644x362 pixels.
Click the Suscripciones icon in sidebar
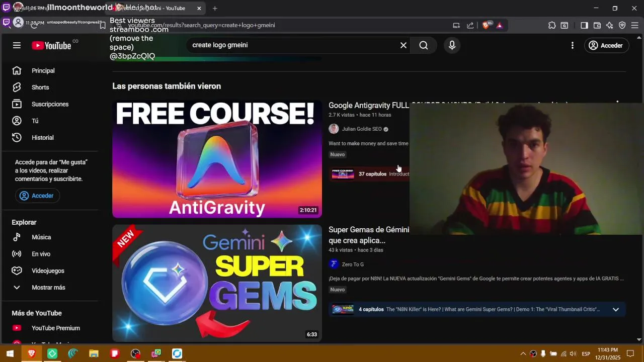coord(17,104)
